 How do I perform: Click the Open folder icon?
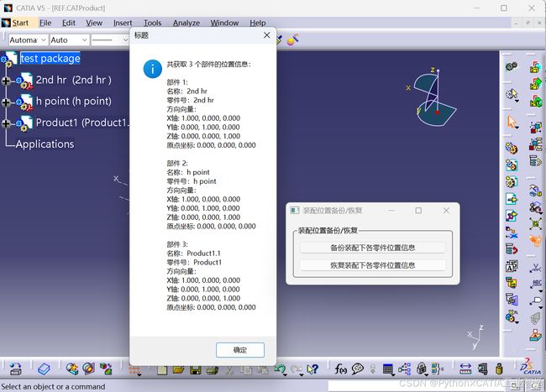(x=178, y=369)
